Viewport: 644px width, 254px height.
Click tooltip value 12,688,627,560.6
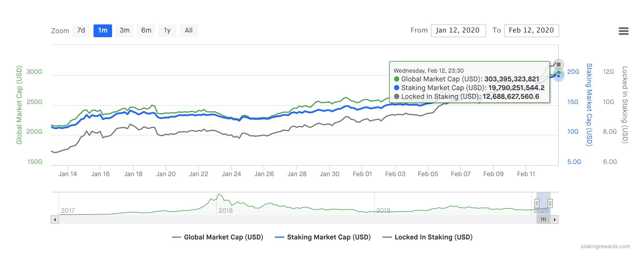(511, 96)
